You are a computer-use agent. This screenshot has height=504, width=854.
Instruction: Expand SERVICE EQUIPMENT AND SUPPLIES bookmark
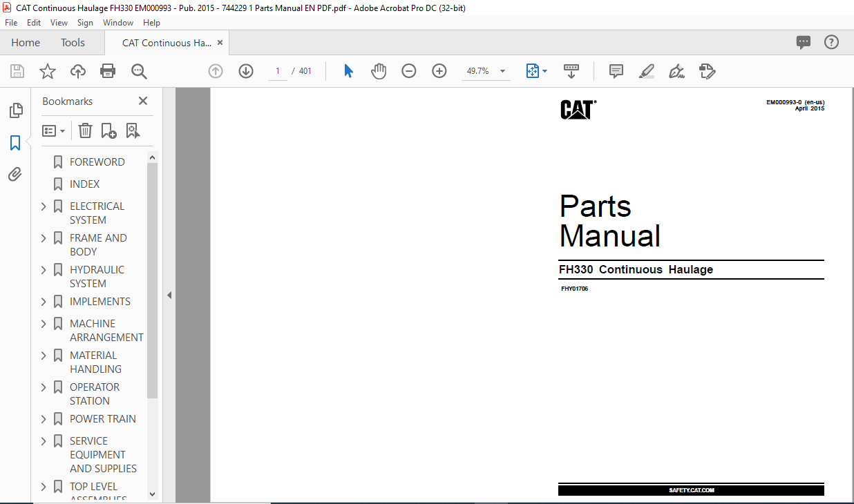click(44, 441)
